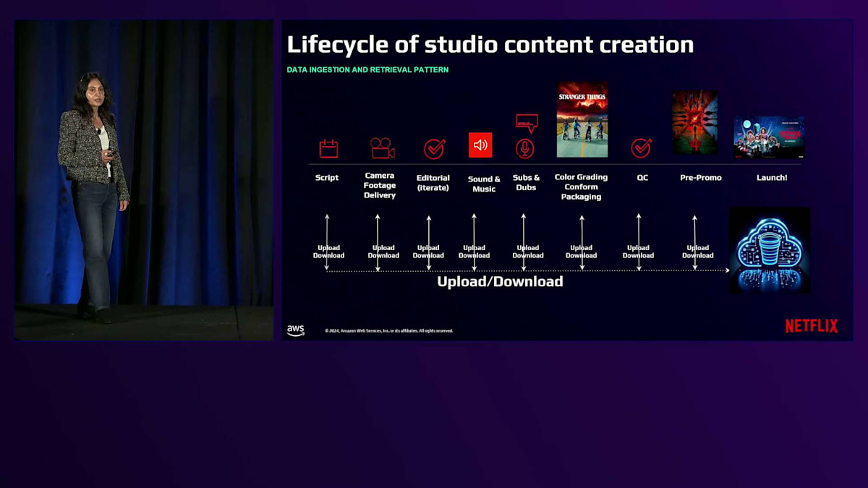
Task: Click the Amazon Web Services copyright notice
Action: coord(389,330)
